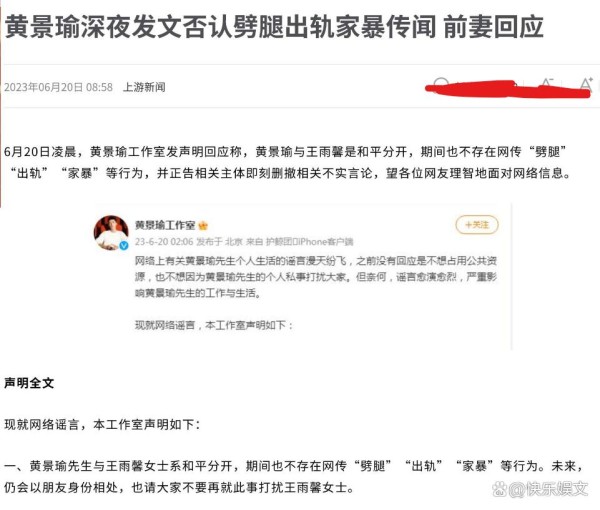This screenshot has width=600, height=510.
Task: Open the 黄景瑜工作室 round profile avatar
Action: (x=111, y=233)
